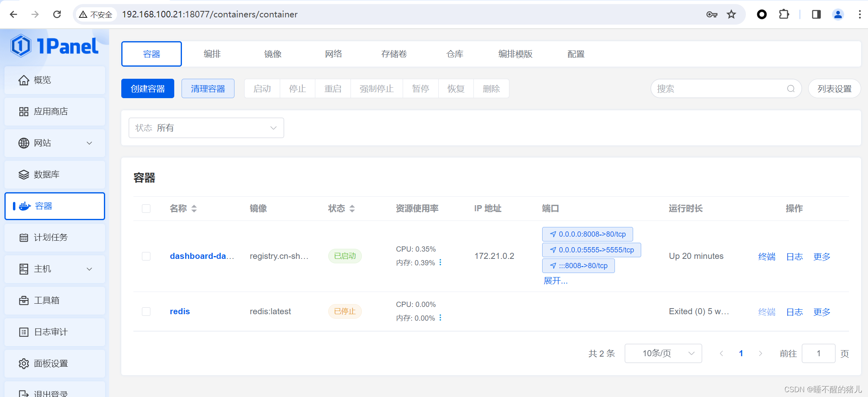Open Containers (容器) in sidebar
This screenshot has width=868, height=397.
tap(55, 206)
